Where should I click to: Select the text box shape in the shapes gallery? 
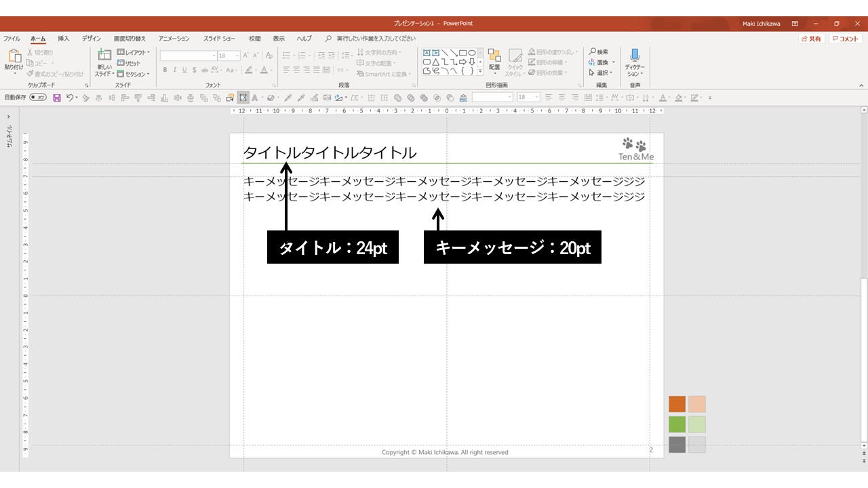click(x=427, y=53)
